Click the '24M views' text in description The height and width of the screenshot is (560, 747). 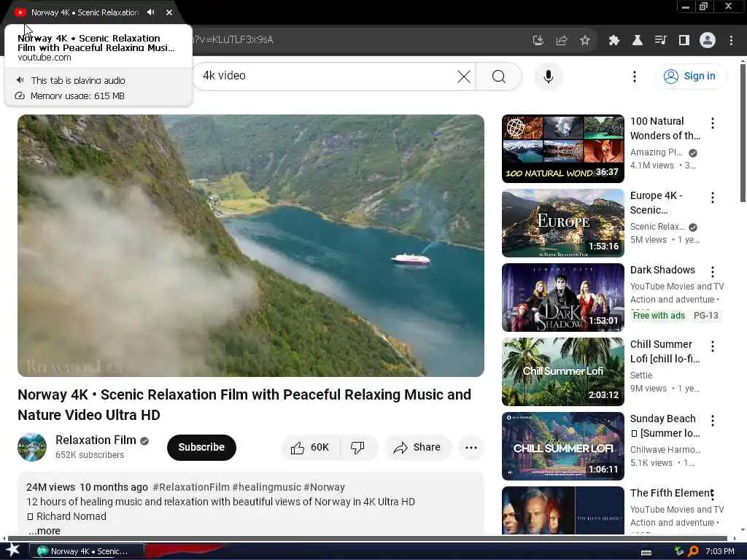pyautogui.click(x=50, y=487)
